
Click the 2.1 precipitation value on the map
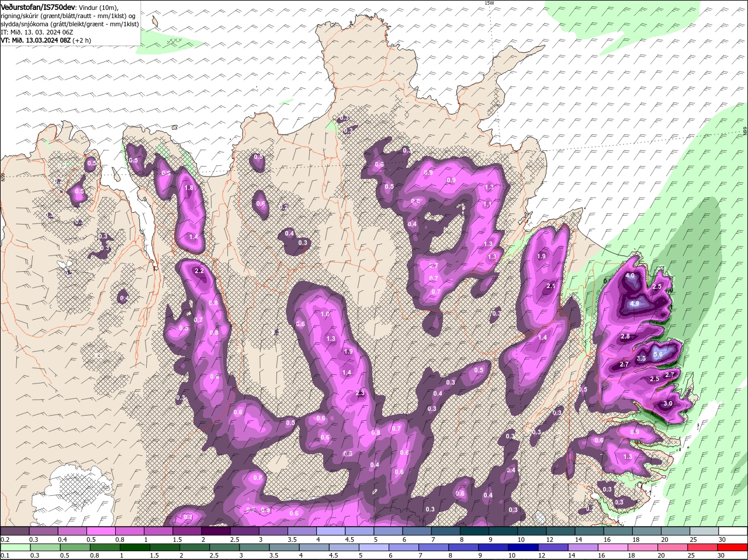click(550, 286)
